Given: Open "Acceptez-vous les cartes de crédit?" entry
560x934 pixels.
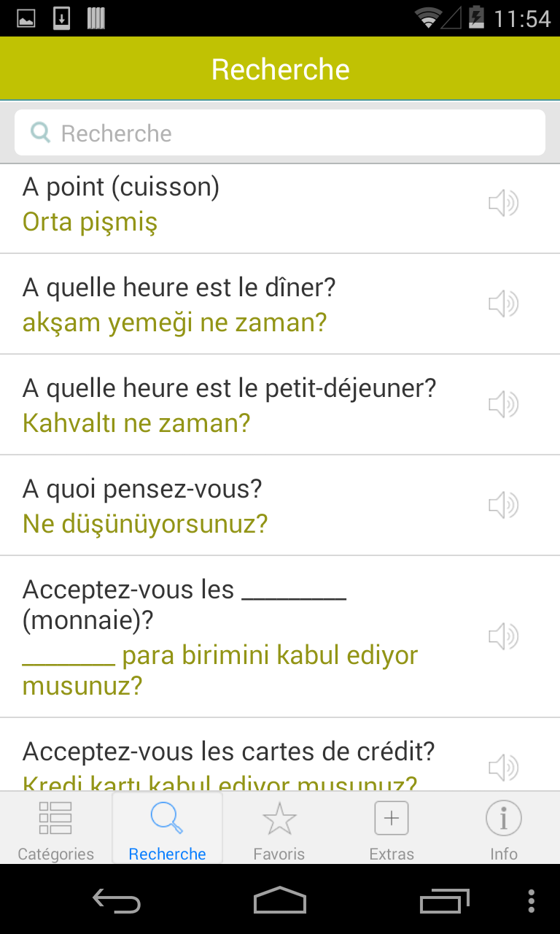Looking at the screenshot, I should (280, 755).
